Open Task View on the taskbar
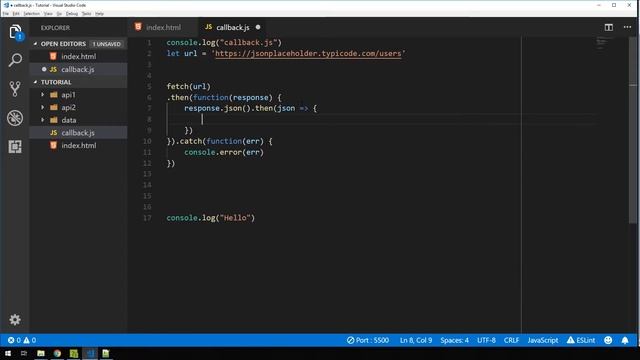The image size is (640, 360). tap(24, 353)
